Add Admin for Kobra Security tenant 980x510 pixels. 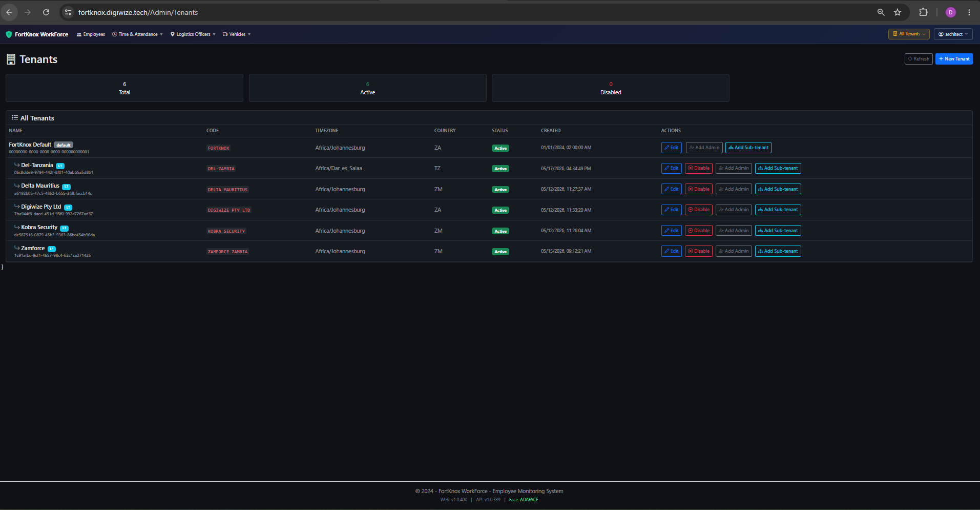click(734, 231)
